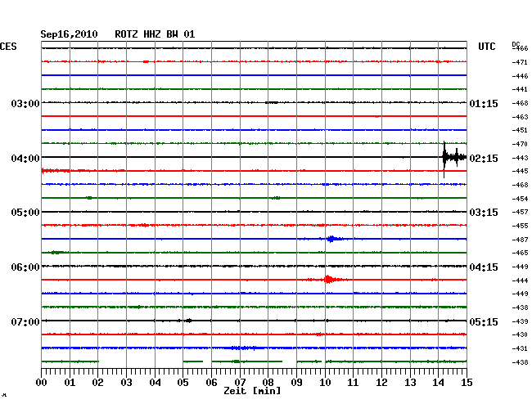Click the DC offset value -487
The image size is (532, 404).
pos(520,240)
